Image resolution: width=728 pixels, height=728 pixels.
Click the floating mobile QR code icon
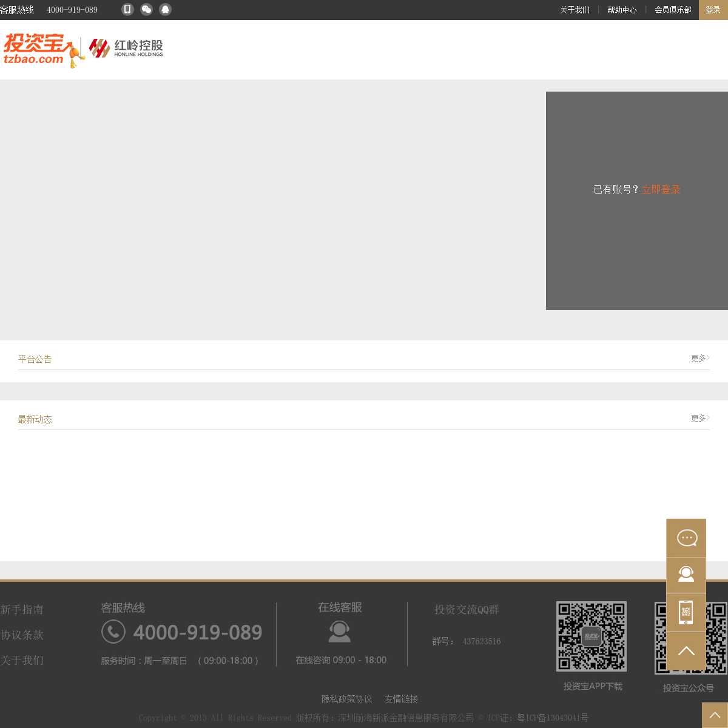686,612
